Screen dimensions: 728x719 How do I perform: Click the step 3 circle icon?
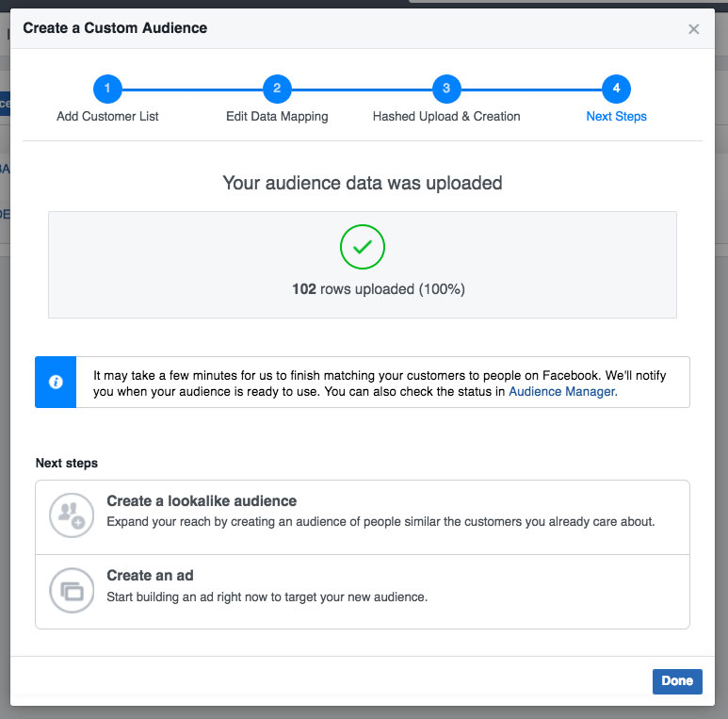[x=446, y=89]
